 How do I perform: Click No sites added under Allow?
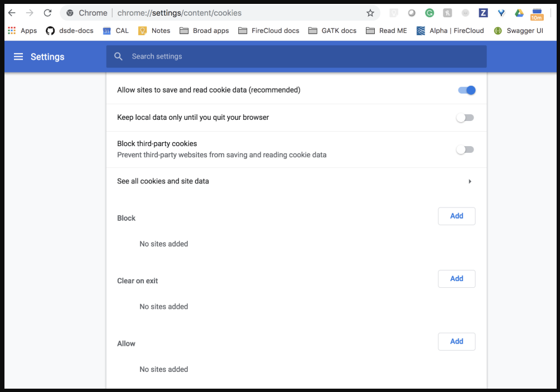(163, 369)
